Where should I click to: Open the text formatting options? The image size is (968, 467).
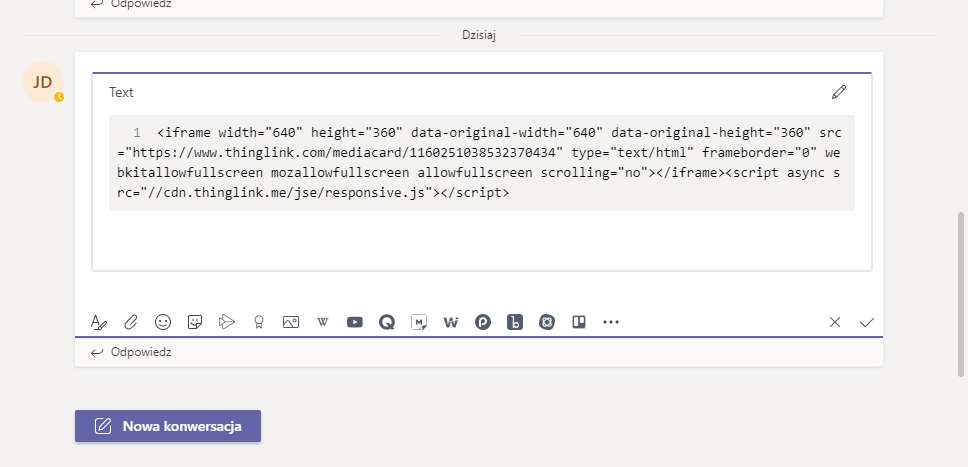[x=99, y=322]
